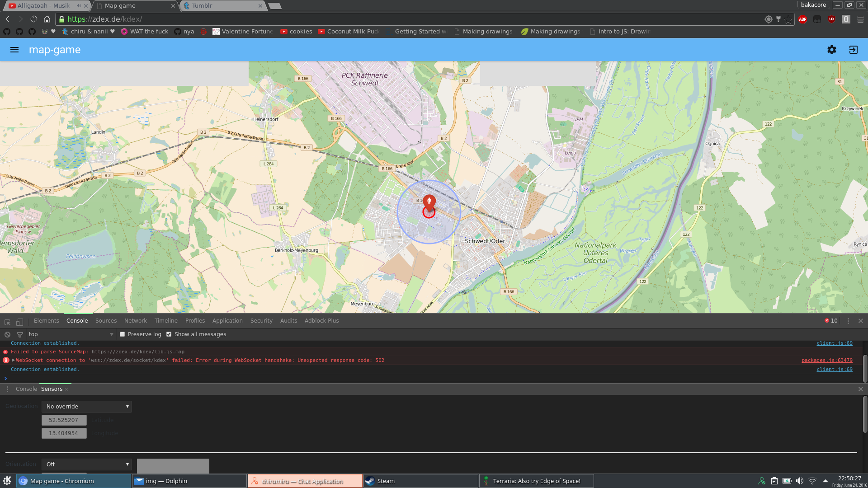Click the red player marker on map
The height and width of the screenshot is (488, 868).
coord(429,203)
